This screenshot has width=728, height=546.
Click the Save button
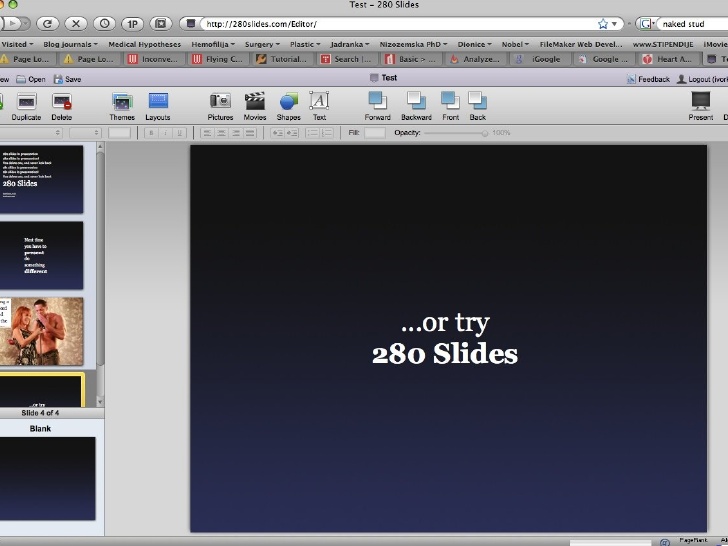[67, 79]
